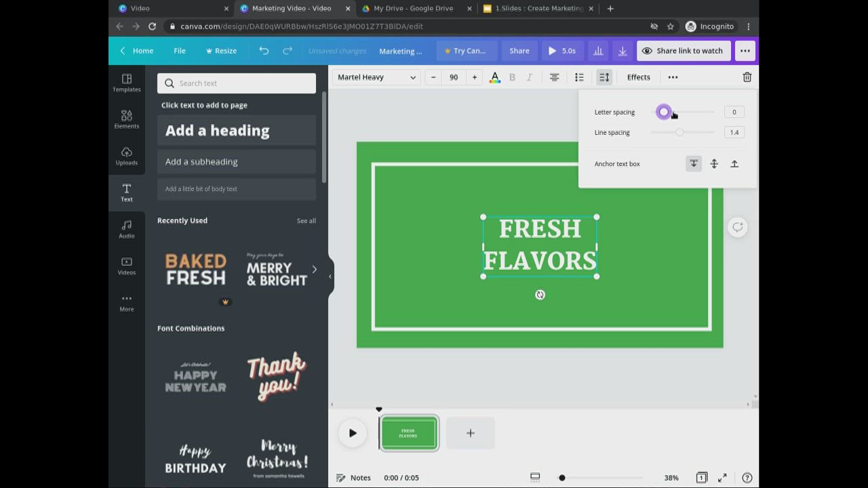The height and width of the screenshot is (488, 868).
Task: Click the download icon in the top bar
Action: 622,50
